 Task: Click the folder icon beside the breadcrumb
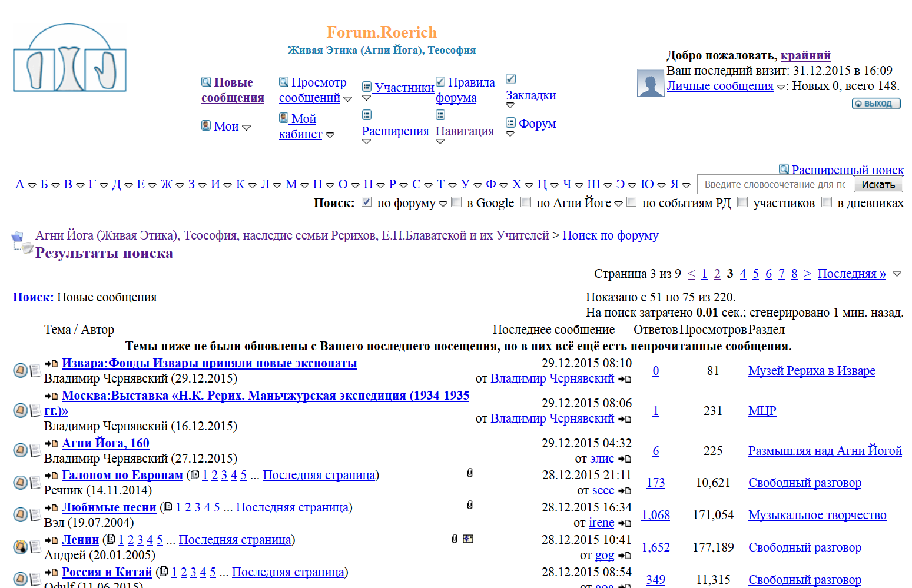coord(18,237)
